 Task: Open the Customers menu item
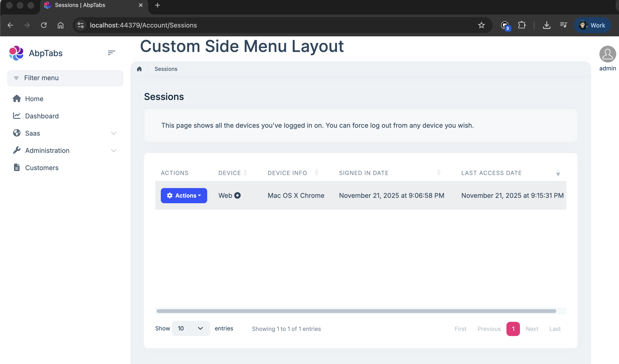(42, 168)
